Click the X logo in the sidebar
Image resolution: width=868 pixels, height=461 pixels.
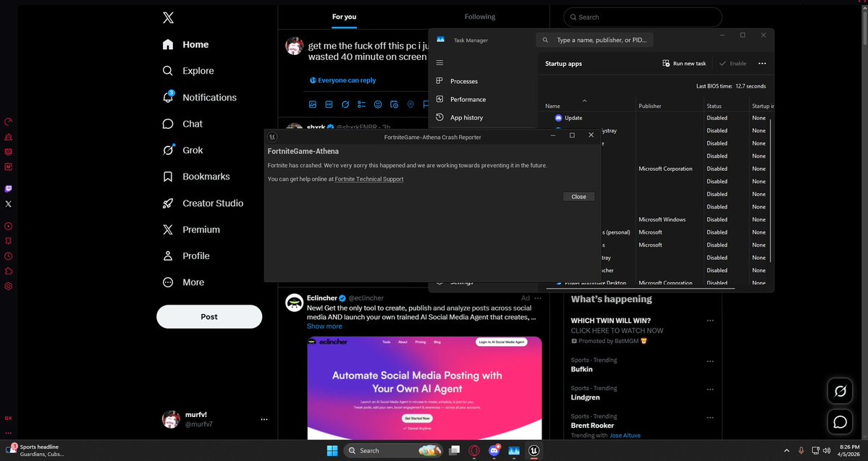tap(168, 17)
